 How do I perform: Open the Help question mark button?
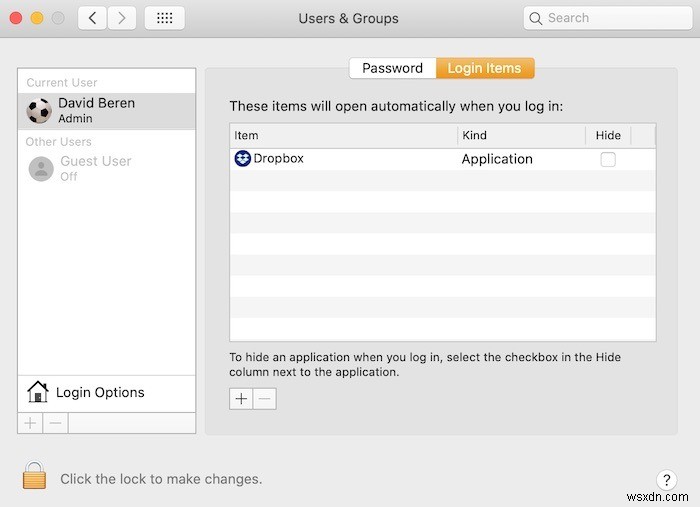click(x=667, y=480)
